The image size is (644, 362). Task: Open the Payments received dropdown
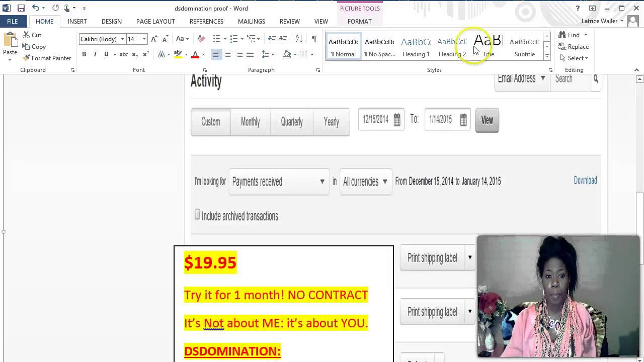click(279, 182)
